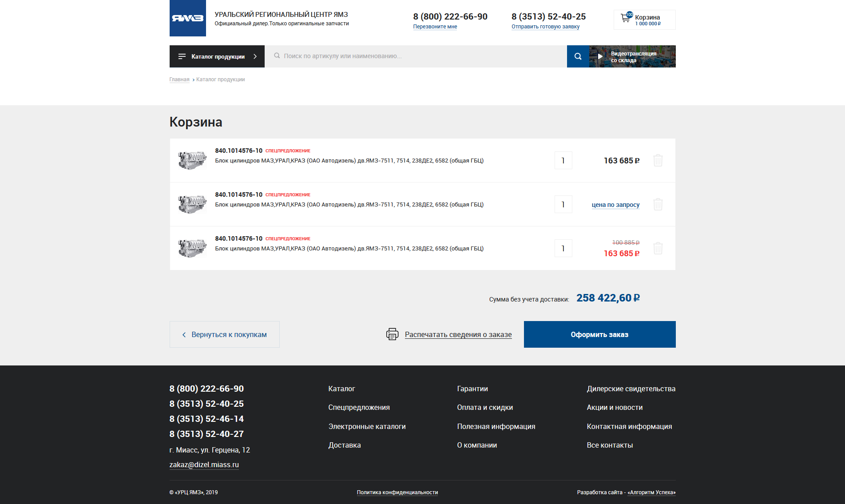Click the search field for article or name

tap(415, 56)
